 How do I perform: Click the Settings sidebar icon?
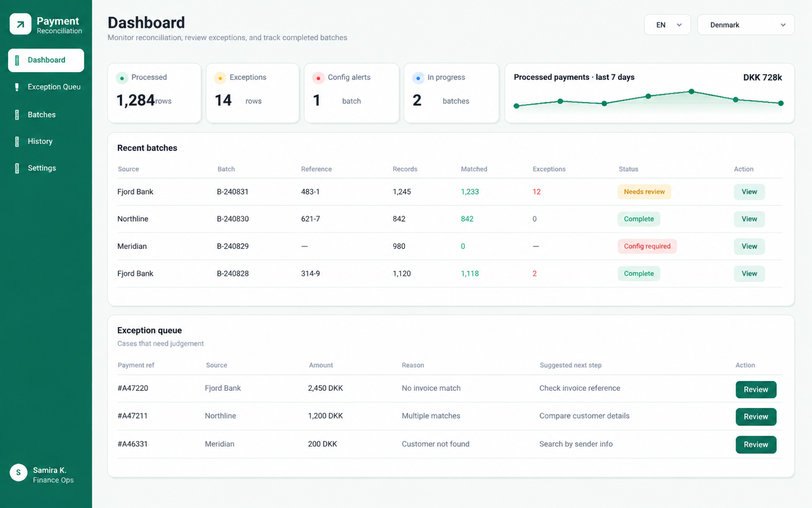(17, 168)
